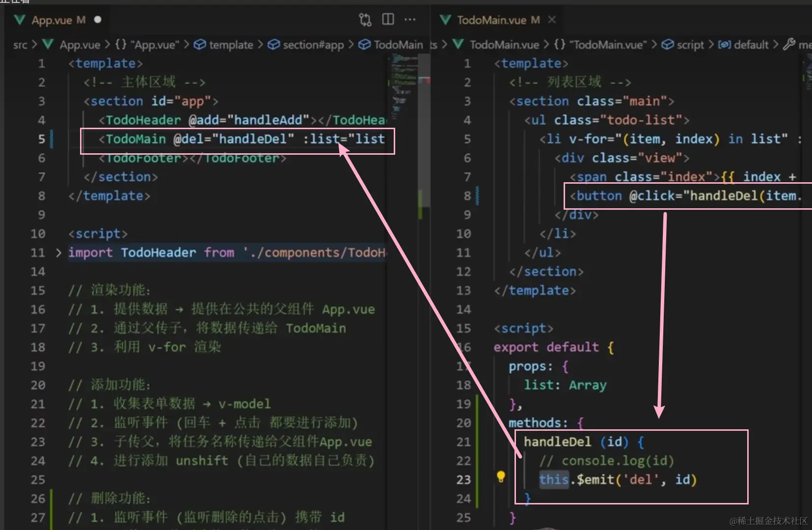The width and height of the screenshot is (812, 530).
Task: Click the "list: Array" line
Action: pos(566,385)
